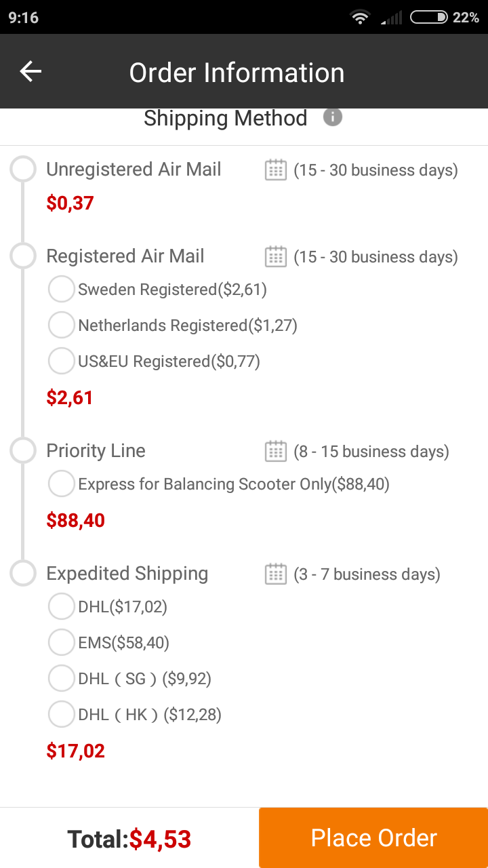Tap calendar icon beside Registered Air Mail
This screenshot has width=488, height=868.
click(x=275, y=256)
